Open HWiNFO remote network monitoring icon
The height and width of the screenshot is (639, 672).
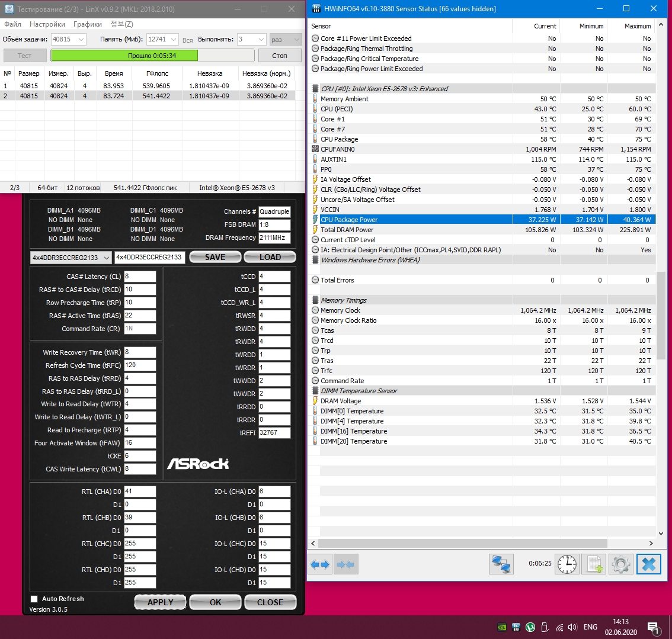(x=501, y=564)
